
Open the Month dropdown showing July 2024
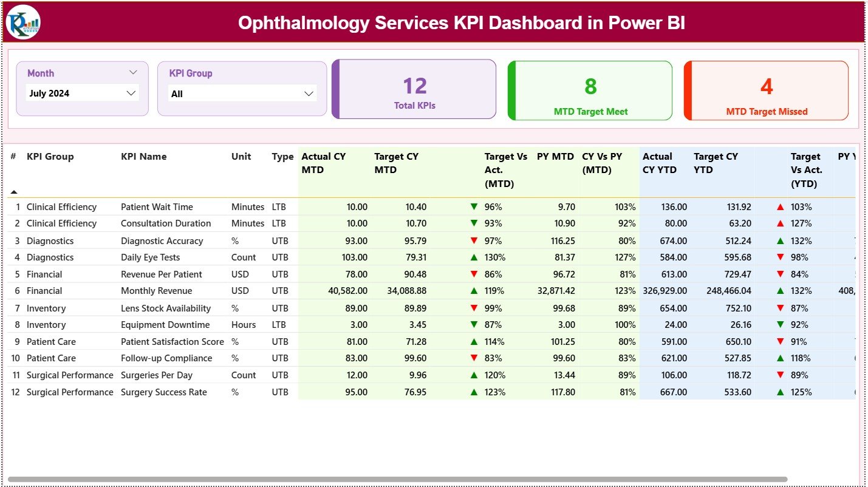83,93
